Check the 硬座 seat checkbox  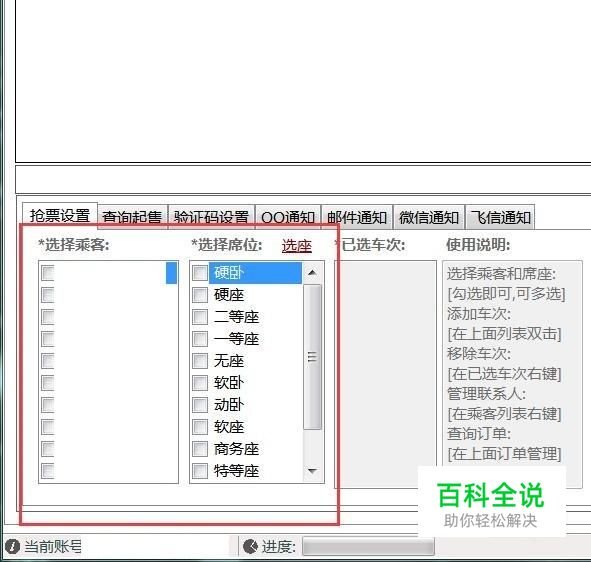click(x=200, y=295)
